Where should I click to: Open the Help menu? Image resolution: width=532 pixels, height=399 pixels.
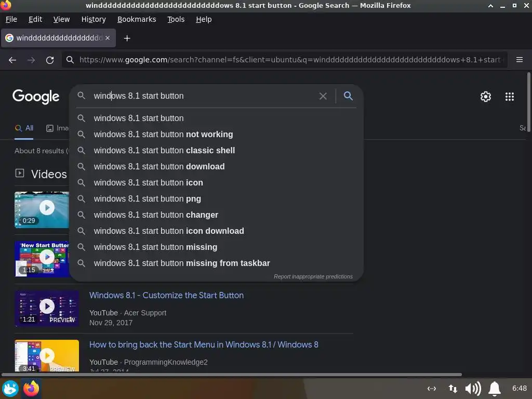pyautogui.click(x=204, y=19)
